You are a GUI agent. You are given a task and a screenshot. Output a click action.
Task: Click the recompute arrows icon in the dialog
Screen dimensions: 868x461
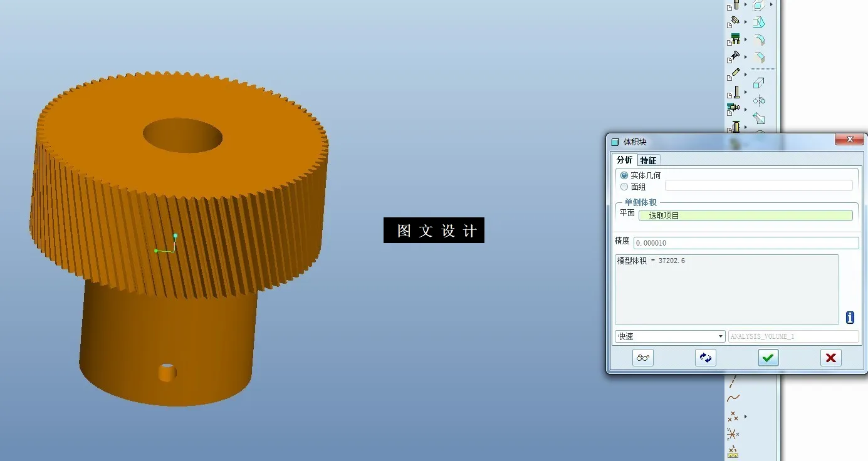(705, 358)
